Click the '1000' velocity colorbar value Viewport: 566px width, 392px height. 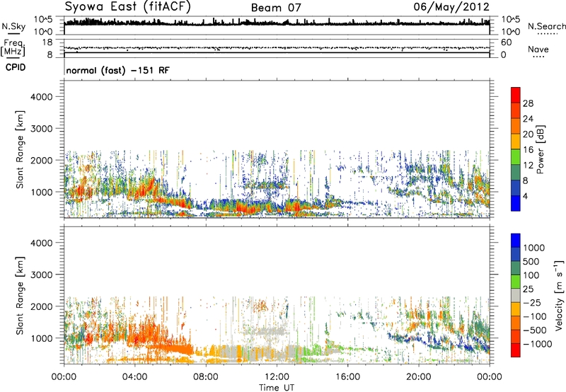(x=534, y=248)
